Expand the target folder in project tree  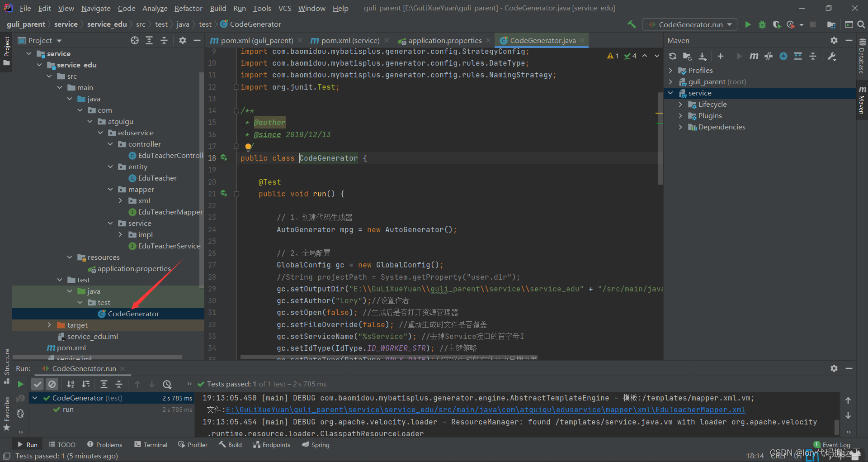point(49,325)
